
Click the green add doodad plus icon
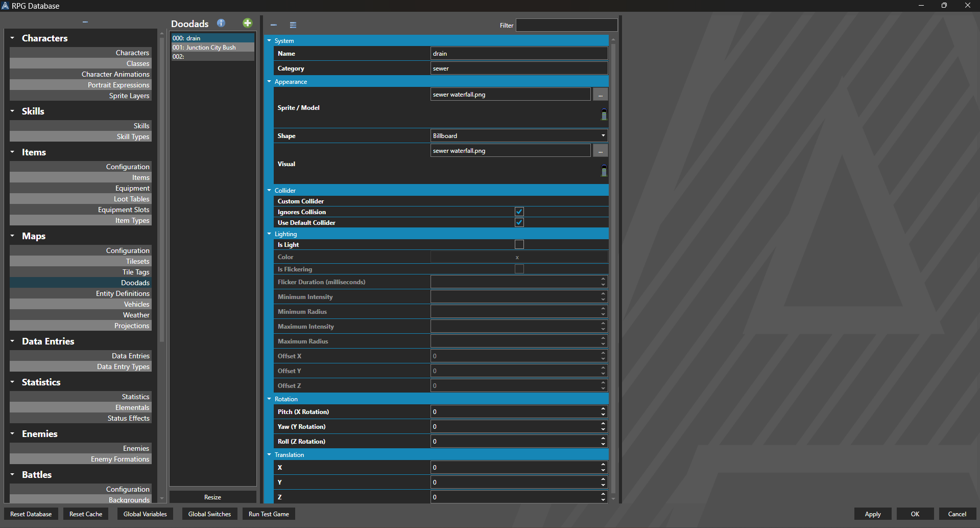point(247,23)
